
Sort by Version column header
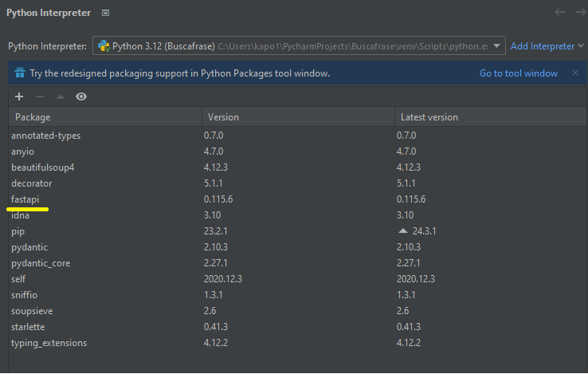tap(298, 117)
